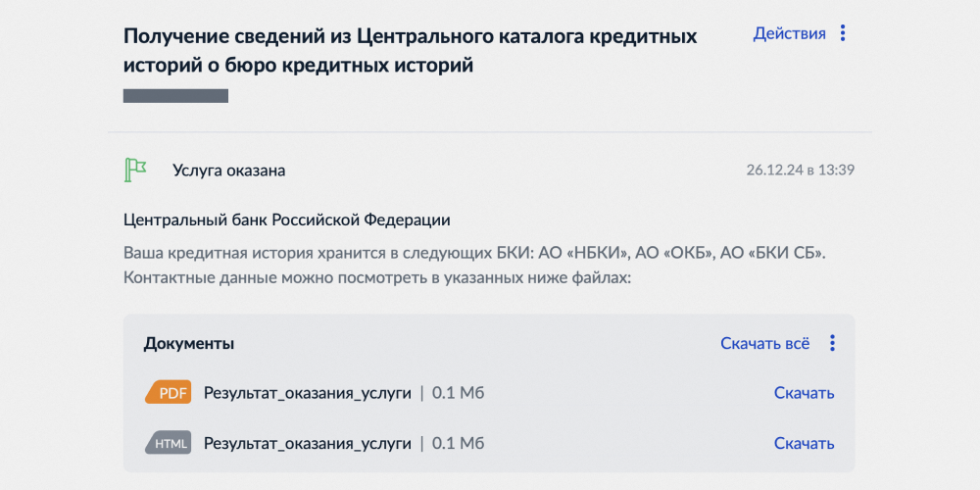This screenshot has height=490, width=980.
Task: Select Центральный банк Российской Федерации text
Action: [286, 219]
